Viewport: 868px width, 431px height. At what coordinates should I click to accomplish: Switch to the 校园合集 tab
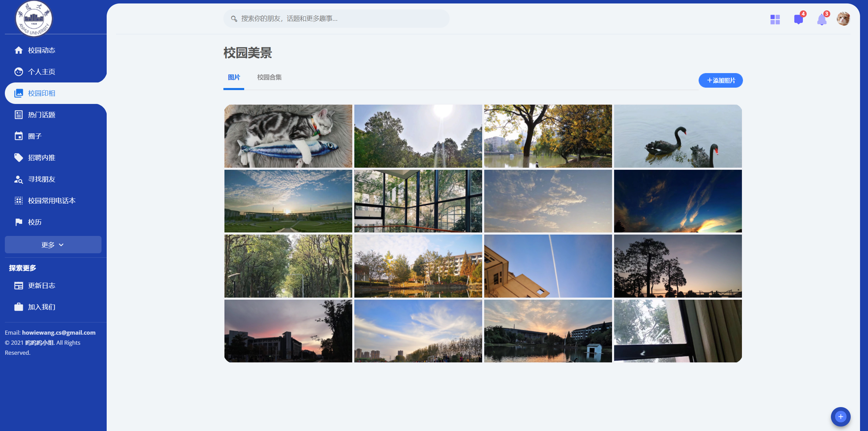[269, 77]
